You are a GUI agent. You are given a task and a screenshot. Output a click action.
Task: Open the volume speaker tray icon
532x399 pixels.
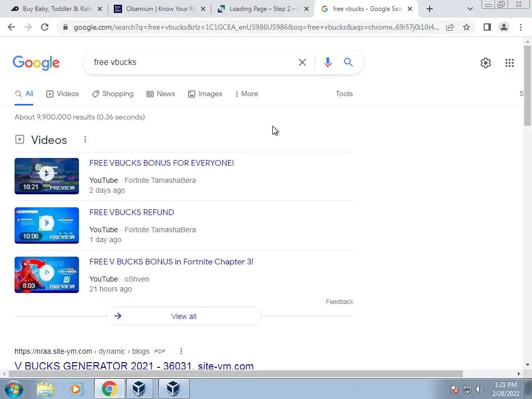pyautogui.click(x=480, y=389)
